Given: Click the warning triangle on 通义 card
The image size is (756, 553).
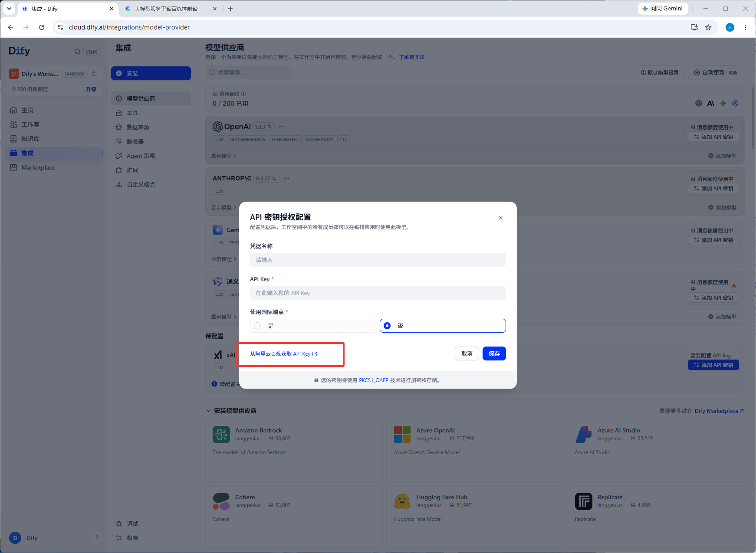Looking at the screenshot, I should click(x=734, y=285).
